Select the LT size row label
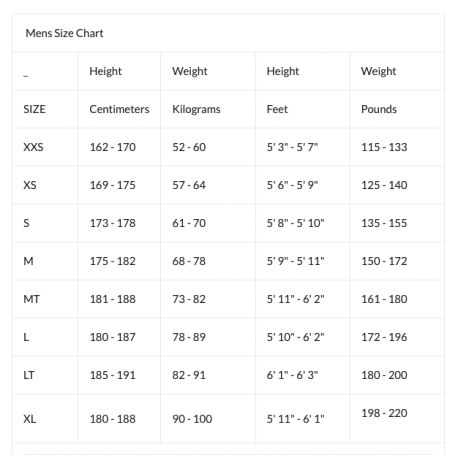Image resolution: width=458 pixels, height=458 pixels. click(x=29, y=375)
